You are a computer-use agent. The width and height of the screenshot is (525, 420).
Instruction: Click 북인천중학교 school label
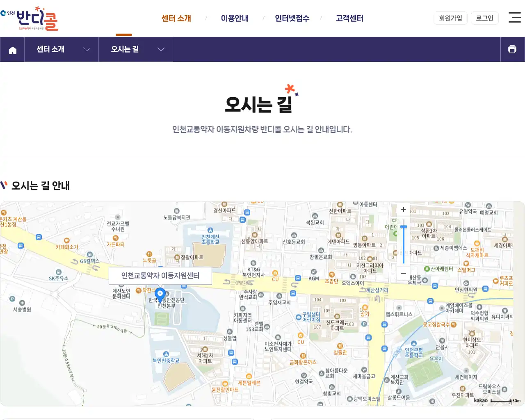click(166, 361)
